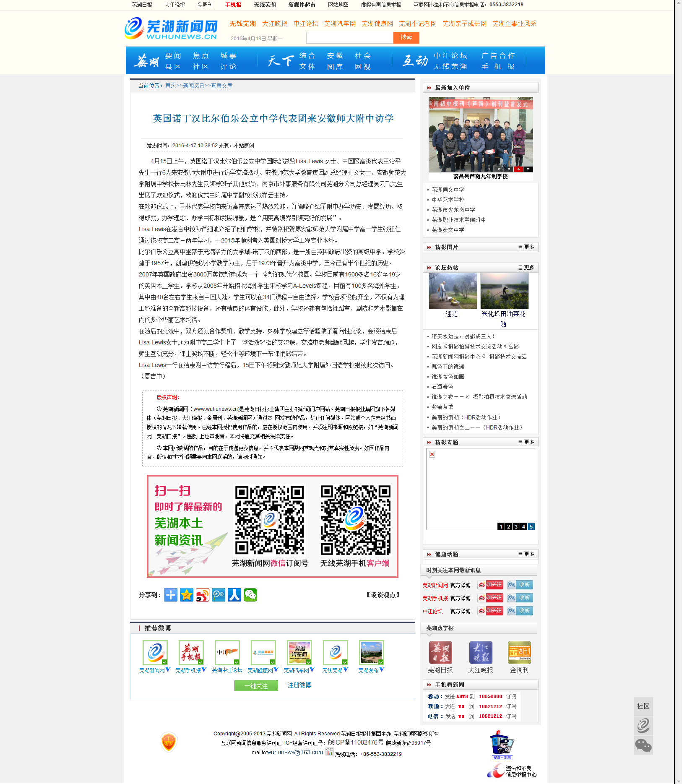Share to WeChat green icon
The image size is (682, 784).
pos(250,595)
